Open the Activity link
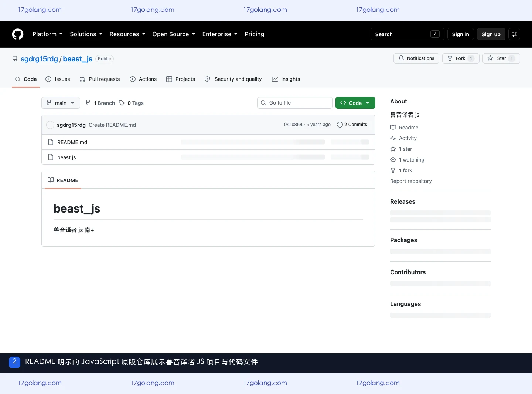This screenshot has width=532, height=394. click(x=403, y=138)
